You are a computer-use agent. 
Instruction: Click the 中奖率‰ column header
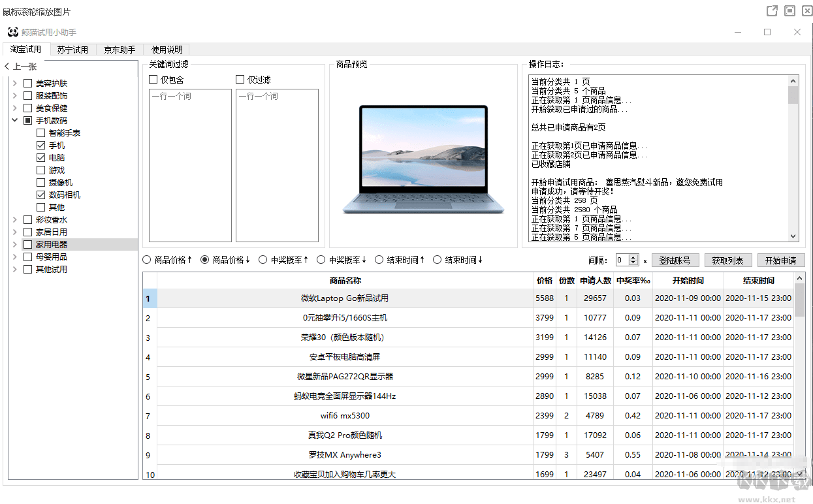point(633,281)
